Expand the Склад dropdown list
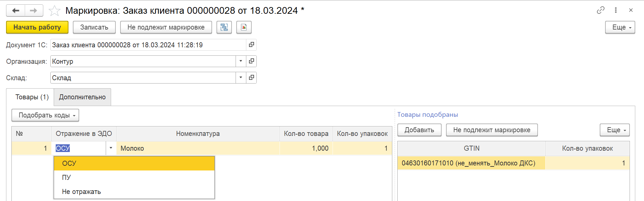The image size is (644, 201). pyautogui.click(x=241, y=78)
